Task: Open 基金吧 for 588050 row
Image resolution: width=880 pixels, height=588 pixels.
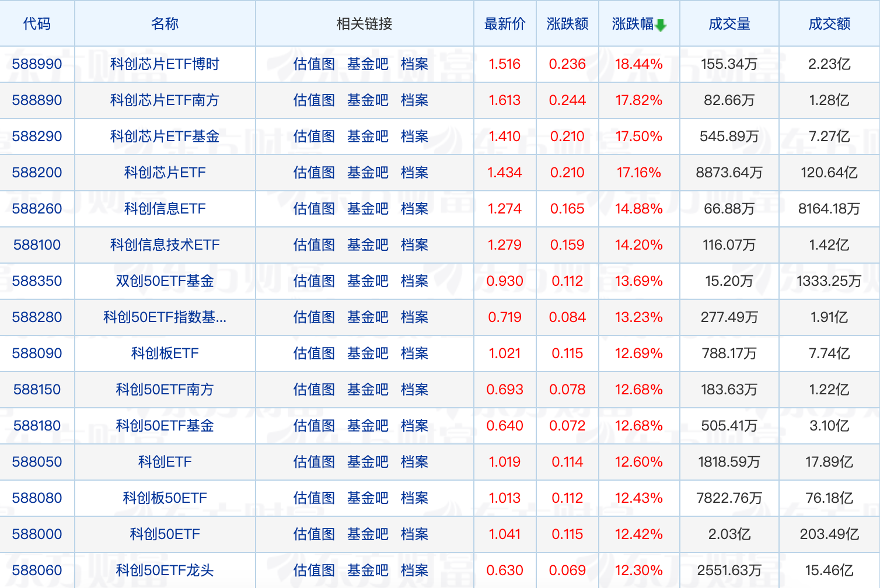Action: click(368, 462)
